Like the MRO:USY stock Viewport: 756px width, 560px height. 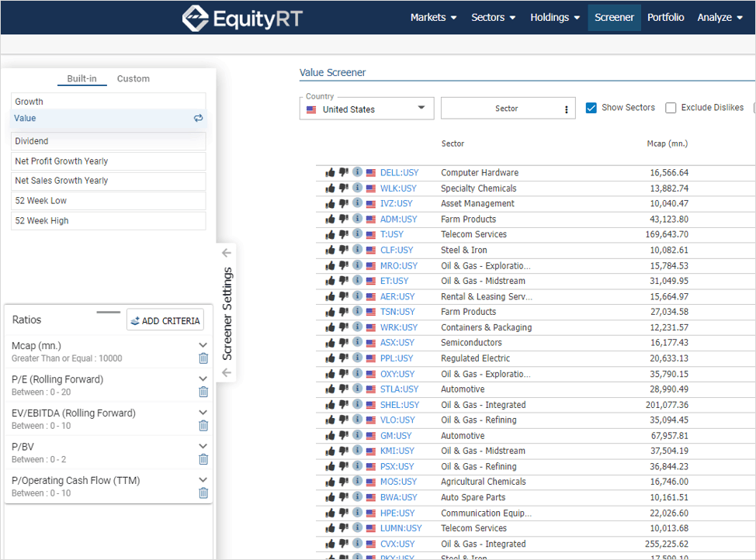(x=331, y=265)
